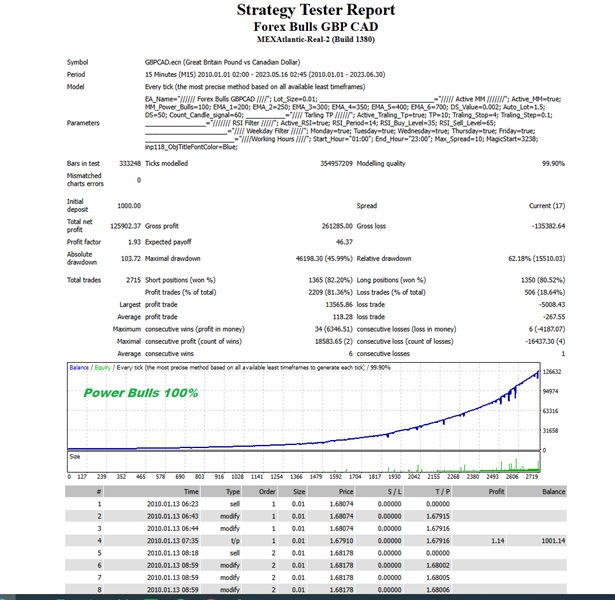Select the first trade row numbered 1
Screen dimensions: 615x600
[99, 504]
